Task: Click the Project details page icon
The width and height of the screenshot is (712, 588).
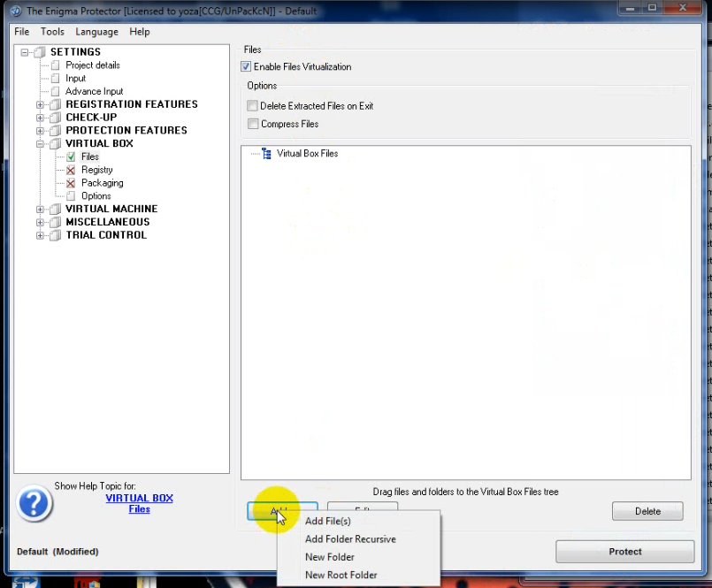Action: (56, 65)
